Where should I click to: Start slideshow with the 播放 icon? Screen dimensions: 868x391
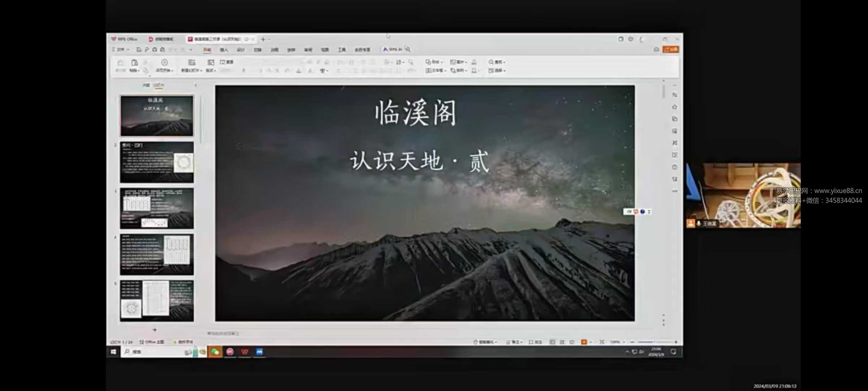(x=584, y=342)
